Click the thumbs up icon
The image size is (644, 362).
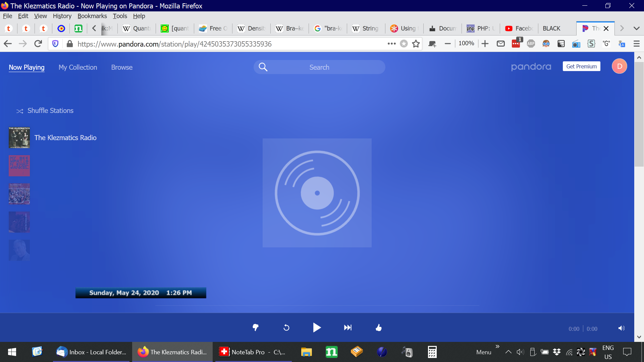click(379, 327)
